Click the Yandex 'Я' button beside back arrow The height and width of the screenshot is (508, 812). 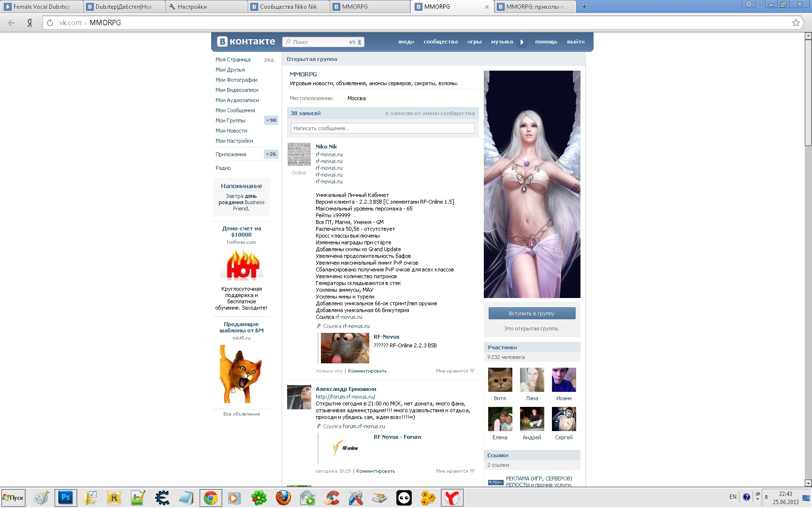(x=29, y=23)
